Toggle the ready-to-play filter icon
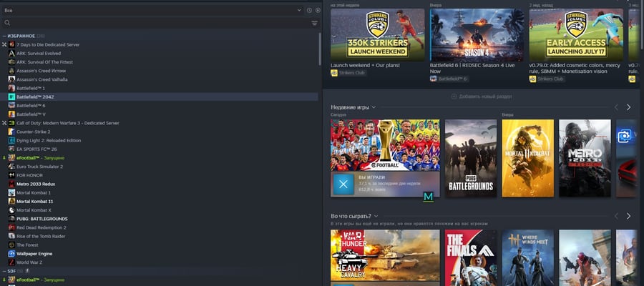Viewport: 644px width, 286px height. pos(318,10)
